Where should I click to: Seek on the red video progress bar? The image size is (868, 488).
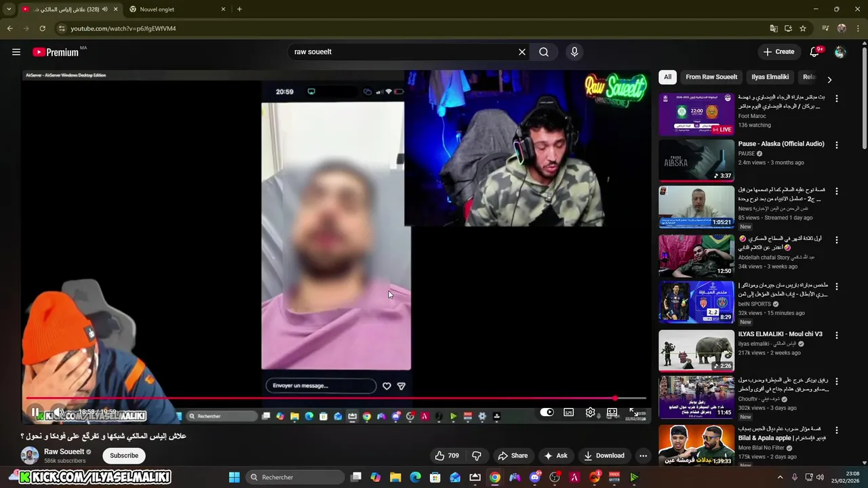[x=336, y=399]
